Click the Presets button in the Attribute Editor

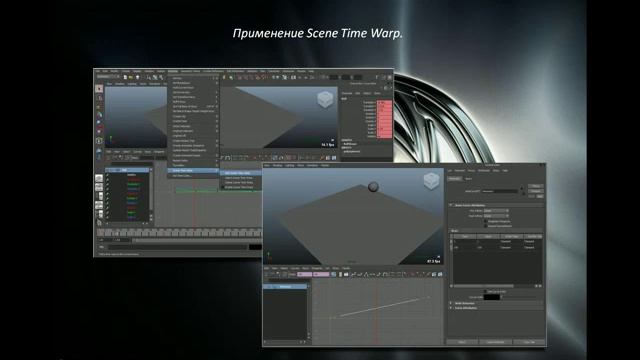coord(536,191)
